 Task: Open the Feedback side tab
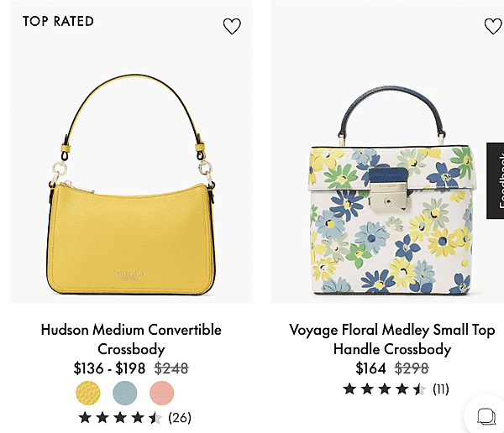click(x=496, y=181)
